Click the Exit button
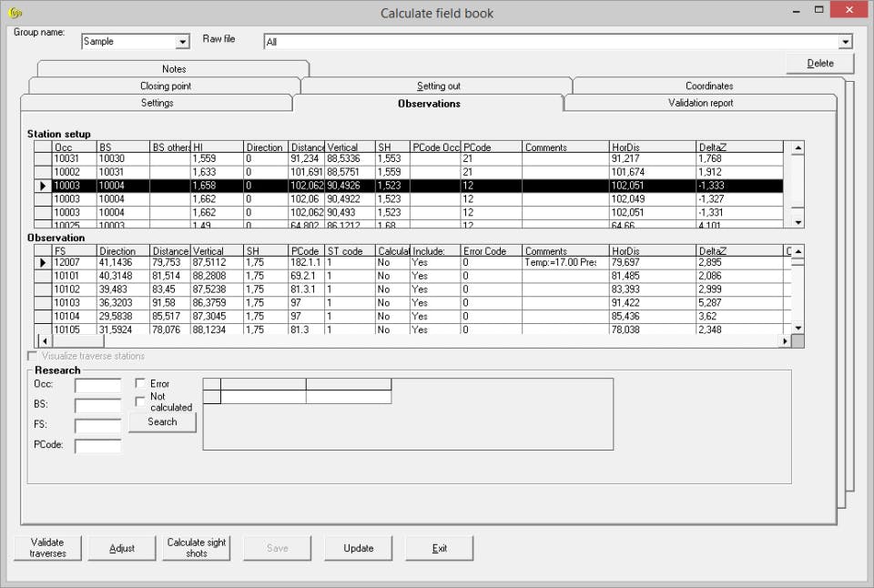Screen dimensions: 874x588 coord(439,548)
